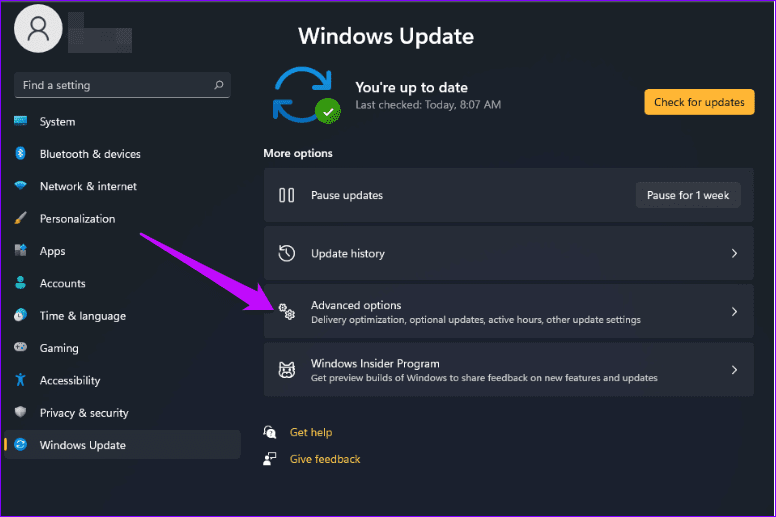
Task: Go to Accessibility settings
Action: click(x=122, y=380)
